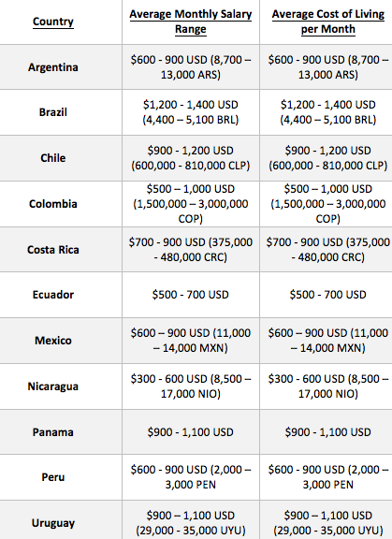Select Brazil's salary range cell

(x=191, y=112)
